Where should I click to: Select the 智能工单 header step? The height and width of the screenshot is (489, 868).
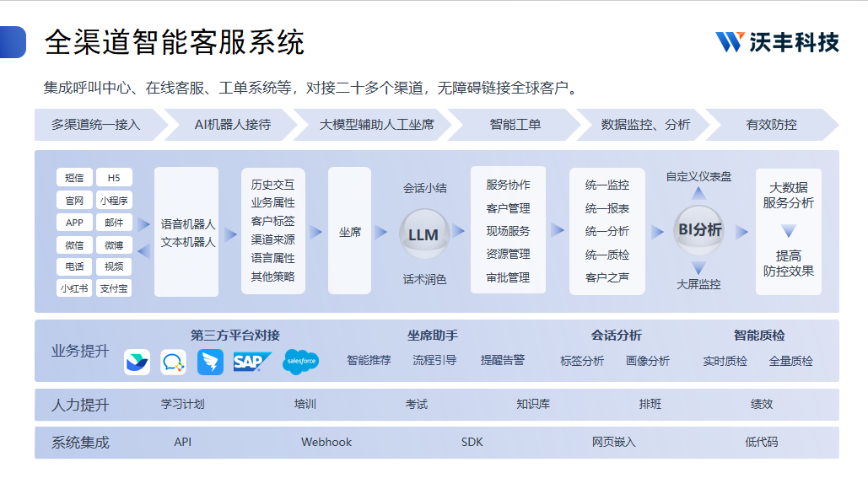pyautogui.click(x=515, y=125)
